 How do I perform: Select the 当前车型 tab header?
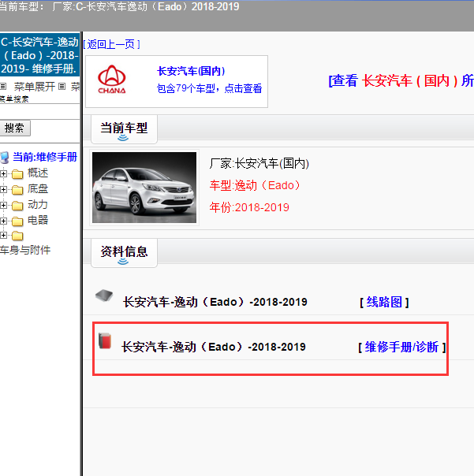tap(124, 129)
